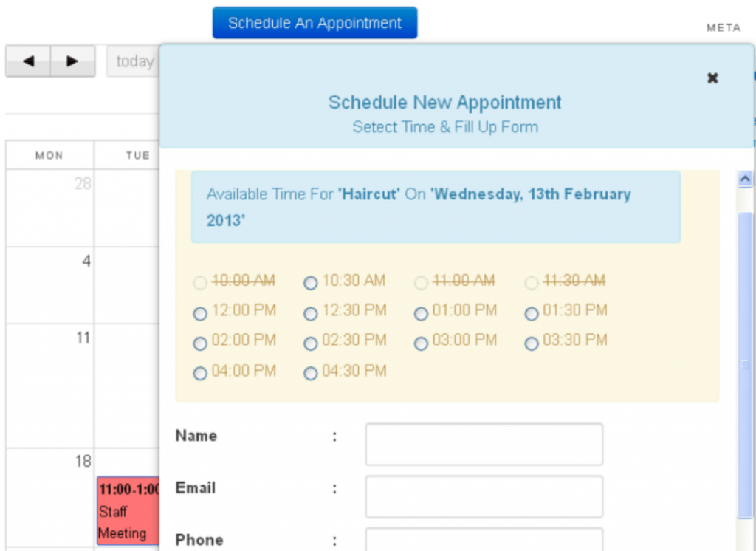Open the Staff Meeting calendar event
756x551 pixels.
tap(128, 511)
